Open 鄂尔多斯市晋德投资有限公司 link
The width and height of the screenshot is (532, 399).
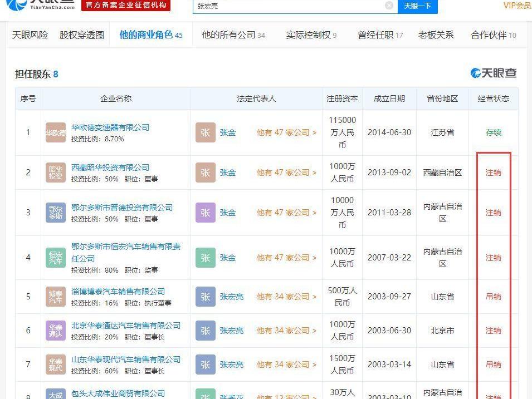click(122, 208)
